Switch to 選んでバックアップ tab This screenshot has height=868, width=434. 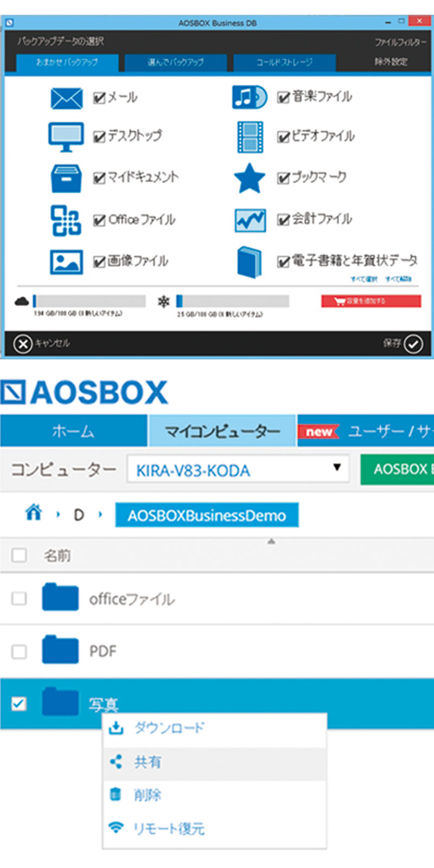175,62
